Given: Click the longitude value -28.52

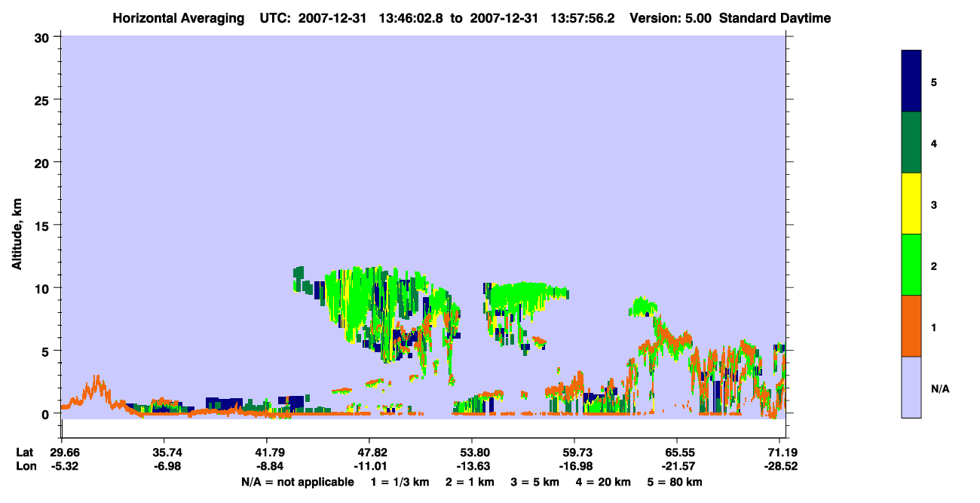Looking at the screenshot, I should 779,466.
